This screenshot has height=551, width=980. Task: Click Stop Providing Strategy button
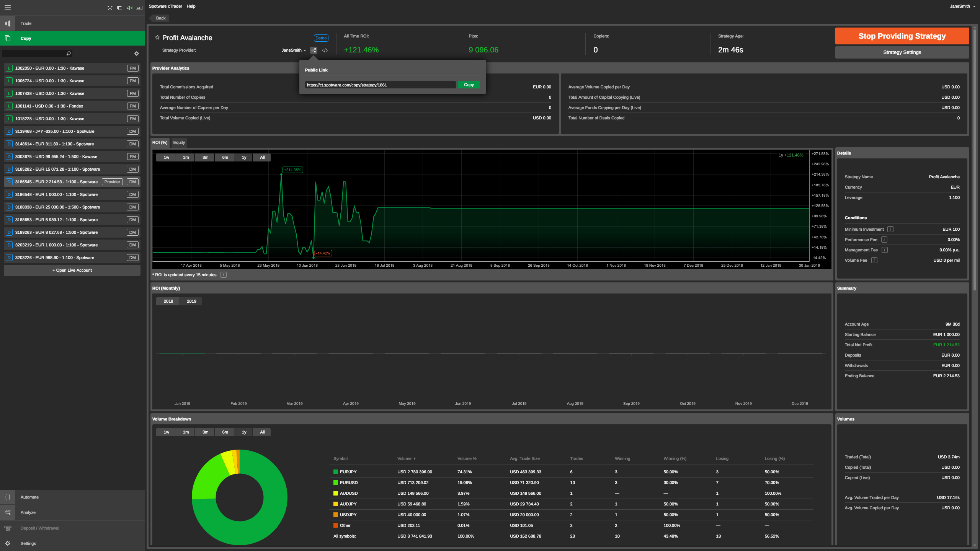coord(902,36)
